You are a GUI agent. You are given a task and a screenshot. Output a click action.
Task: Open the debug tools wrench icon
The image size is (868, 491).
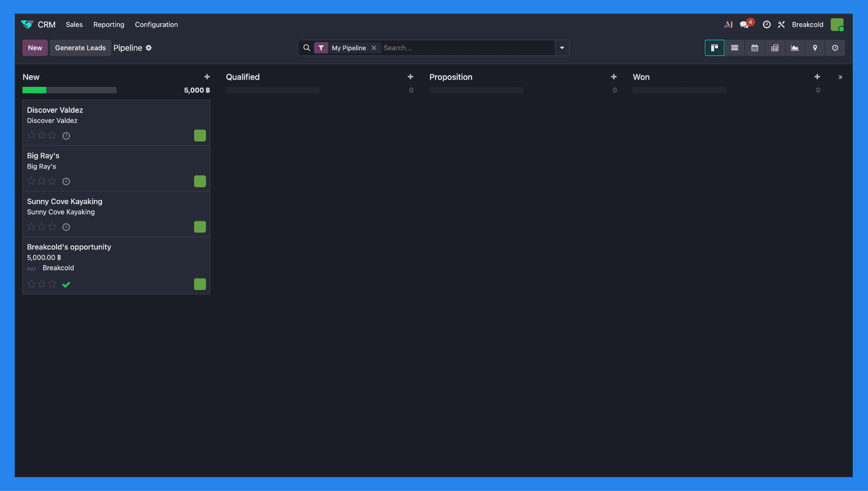click(x=781, y=25)
